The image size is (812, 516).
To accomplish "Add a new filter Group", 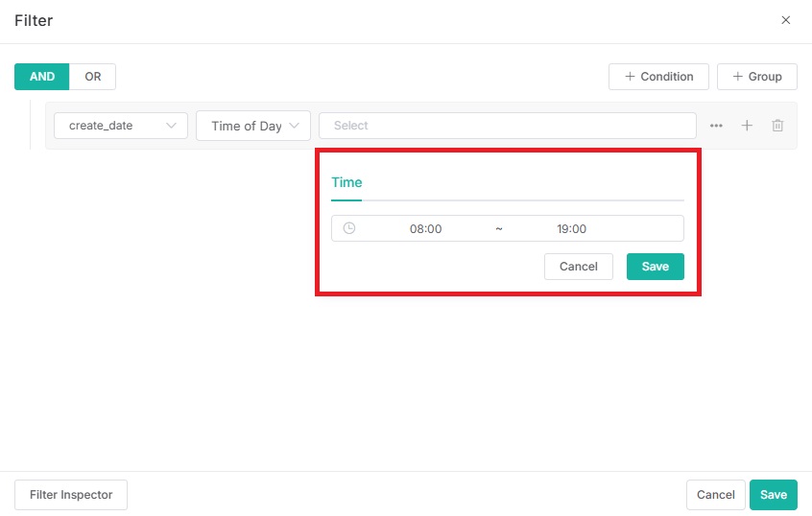I will click(756, 77).
